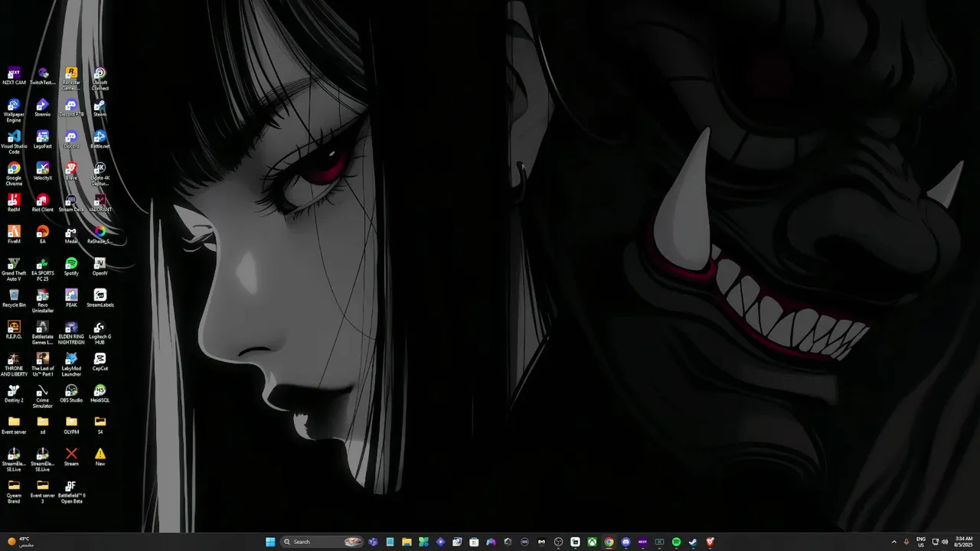Select the Spotify desktop shortcut
Image resolution: width=980 pixels, height=551 pixels.
coord(71,267)
